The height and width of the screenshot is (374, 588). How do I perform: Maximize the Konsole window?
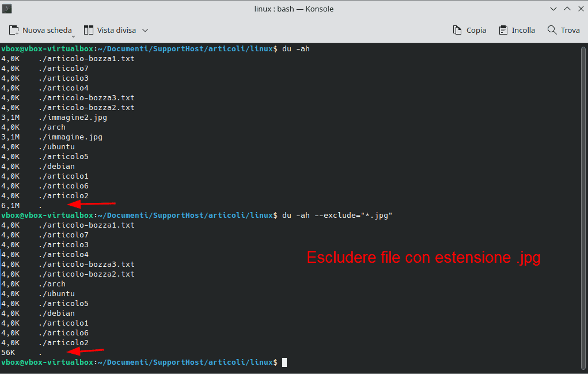click(567, 9)
